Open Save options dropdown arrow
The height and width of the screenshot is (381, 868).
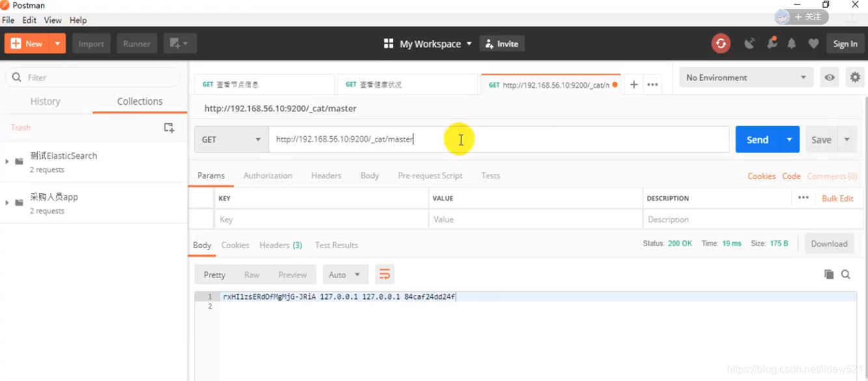click(847, 139)
